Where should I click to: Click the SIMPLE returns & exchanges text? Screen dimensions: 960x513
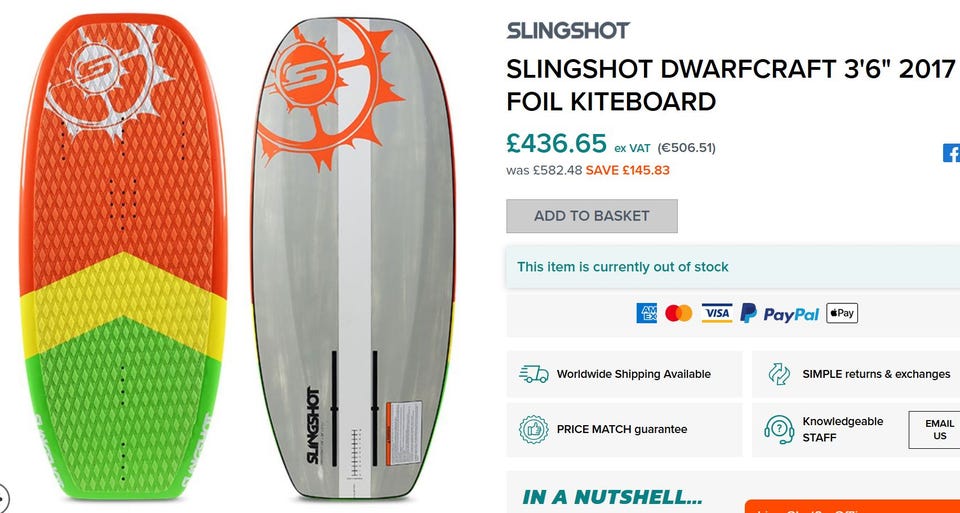[x=876, y=374]
